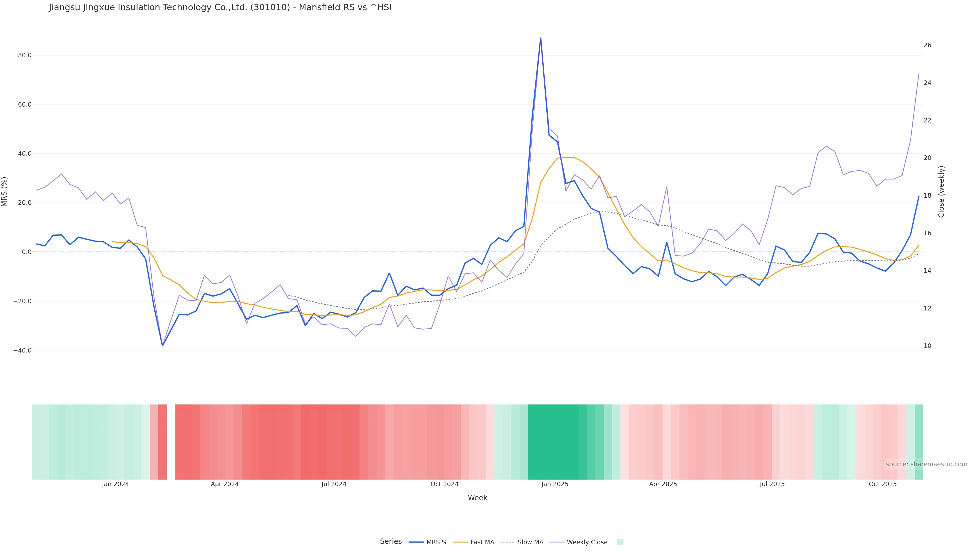Click the 80.0 y-axis tick label

[25, 56]
